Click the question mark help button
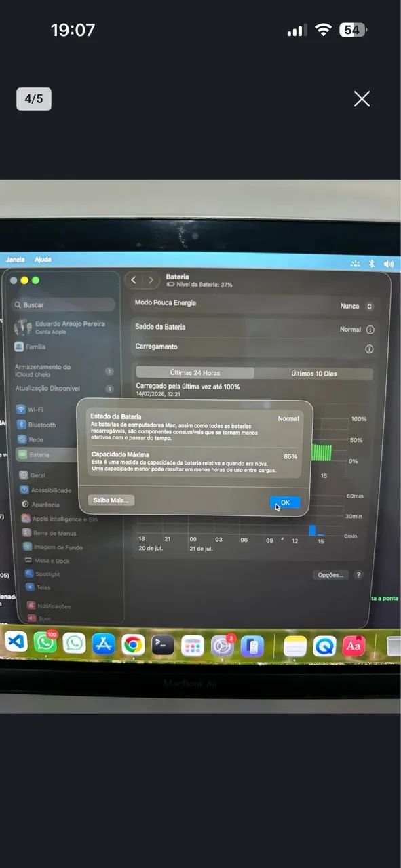 point(358,575)
